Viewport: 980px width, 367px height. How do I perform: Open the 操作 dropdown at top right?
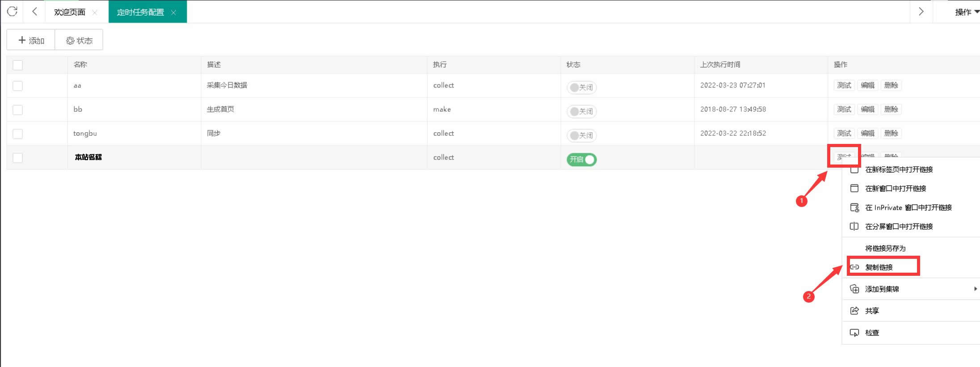(x=966, y=12)
